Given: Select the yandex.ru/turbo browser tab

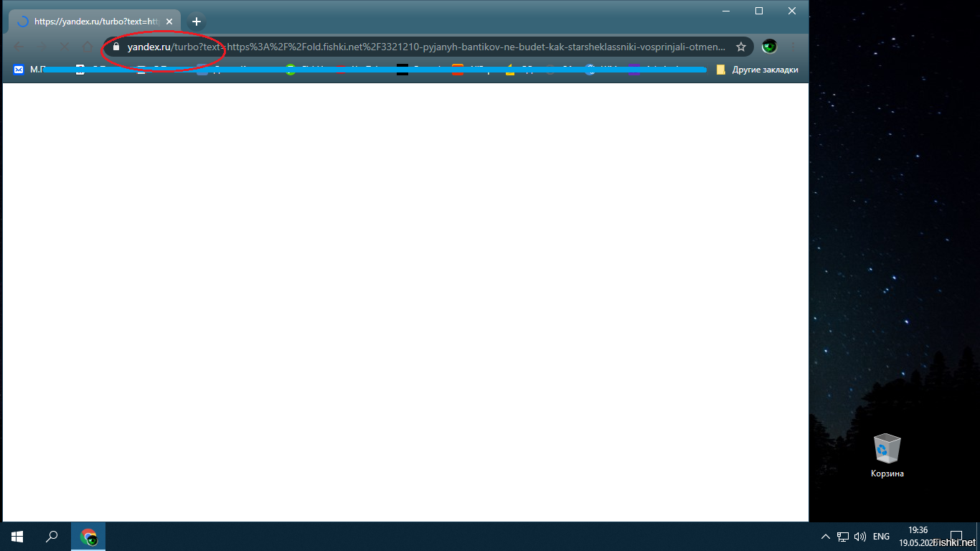Looking at the screenshot, I should 95,22.
